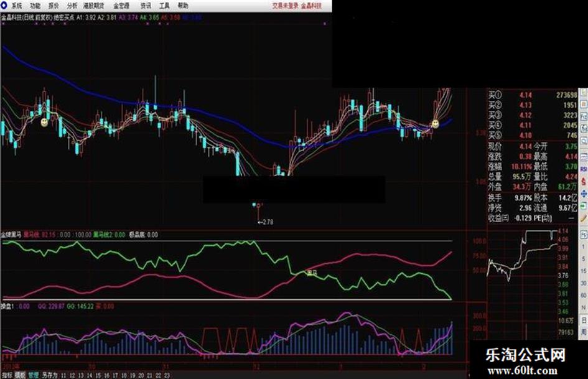Click the 总量 95.5万 volume value
588x379 pixels.
coord(522,176)
